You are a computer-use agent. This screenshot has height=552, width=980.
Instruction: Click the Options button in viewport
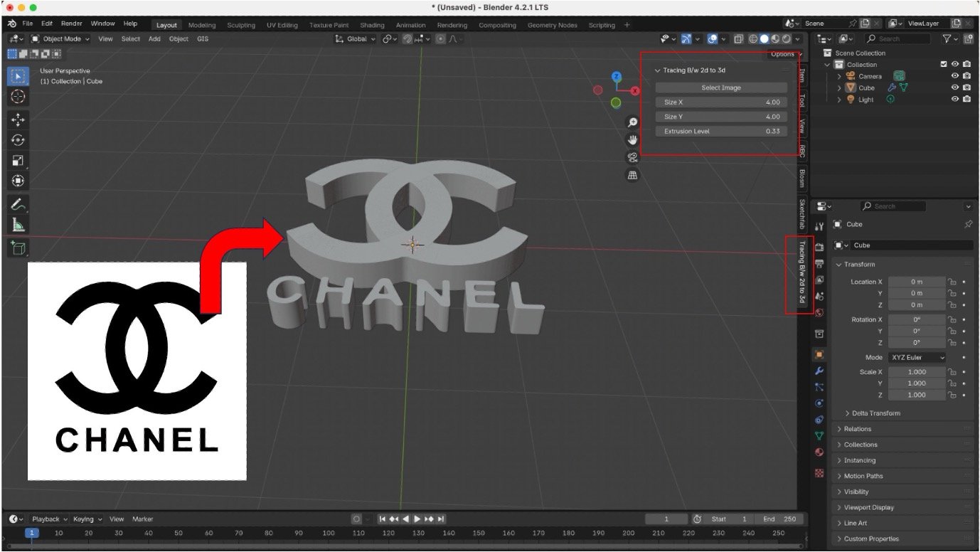click(x=786, y=54)
